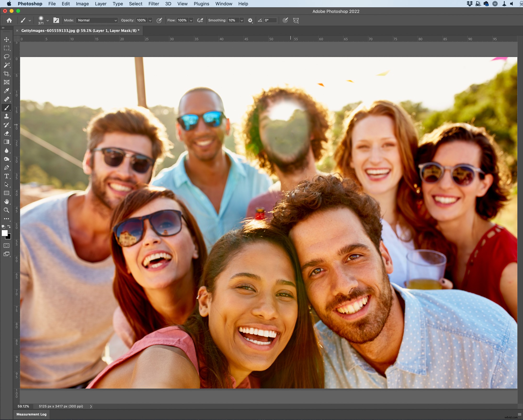Select the Horizontal Type tool

[7, 176]
